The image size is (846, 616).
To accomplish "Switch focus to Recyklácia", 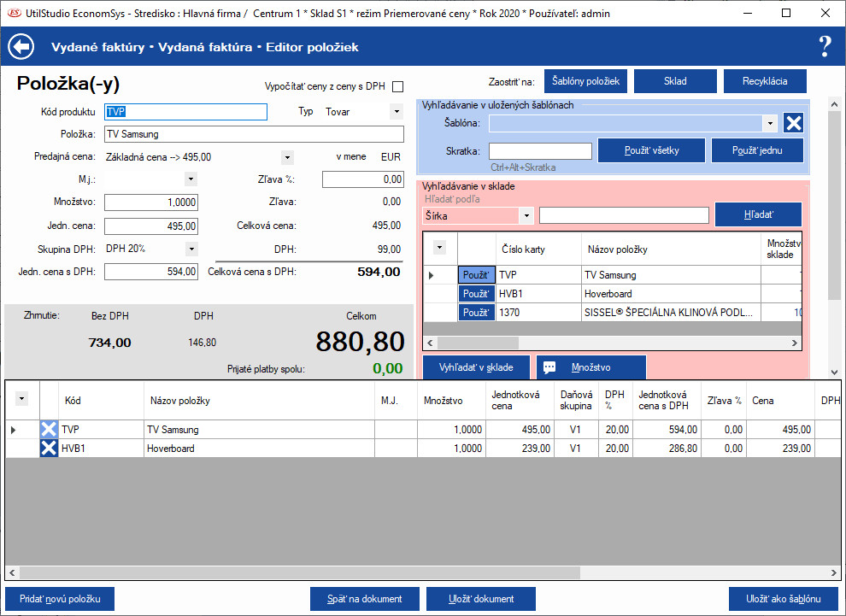I will coord(765,81).
